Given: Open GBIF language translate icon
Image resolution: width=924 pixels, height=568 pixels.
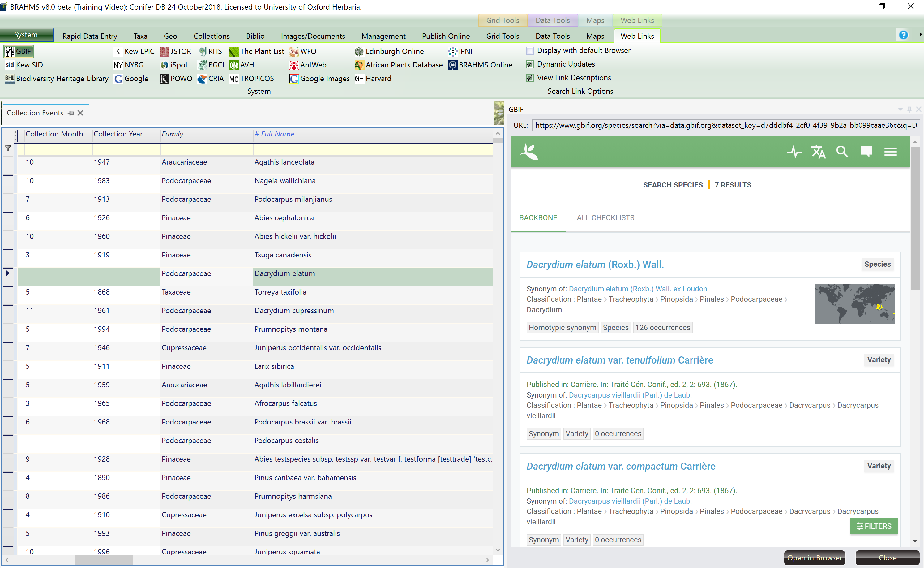Looking at the screenshot, I should [x=818, y=152].
